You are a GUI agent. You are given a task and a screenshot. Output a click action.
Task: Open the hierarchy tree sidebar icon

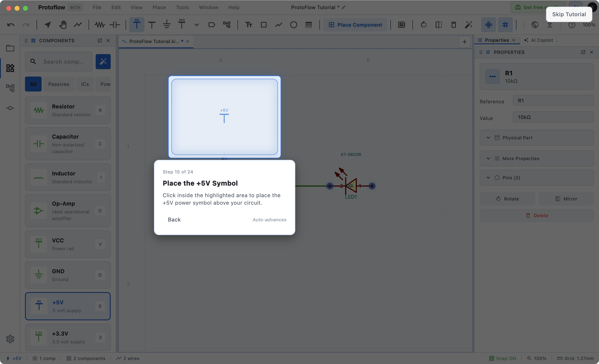[x=10, y=88]
